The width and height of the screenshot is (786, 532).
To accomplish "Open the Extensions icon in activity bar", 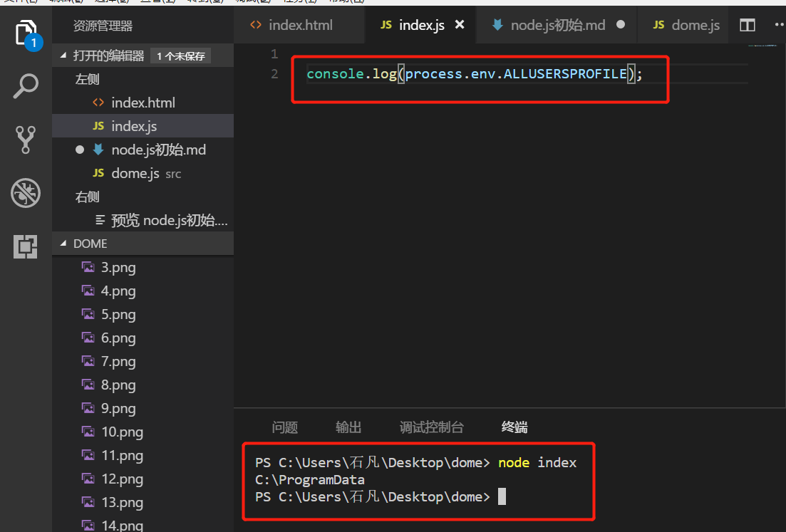I will [26, 246].
